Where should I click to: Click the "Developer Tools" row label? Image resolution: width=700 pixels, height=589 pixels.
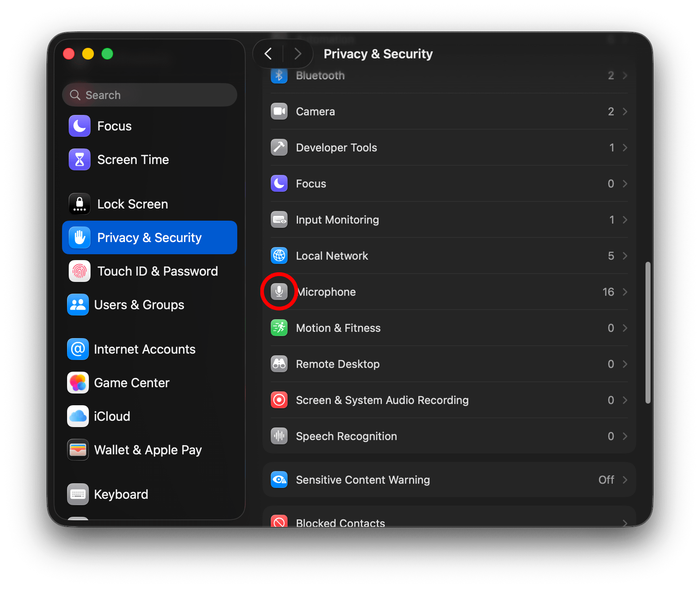[x=336, y=148]
